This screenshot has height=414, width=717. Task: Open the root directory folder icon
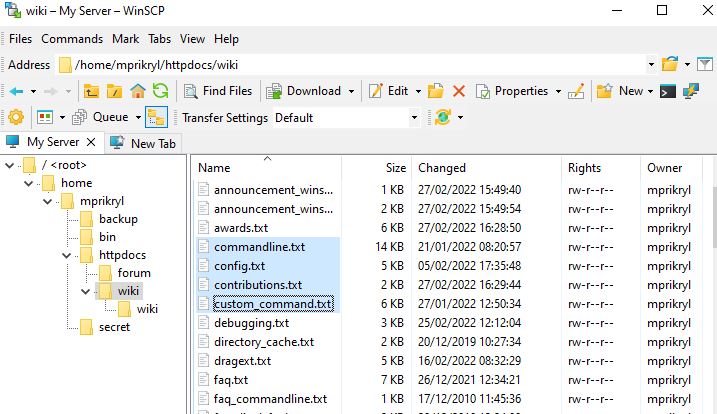[114, 91]
